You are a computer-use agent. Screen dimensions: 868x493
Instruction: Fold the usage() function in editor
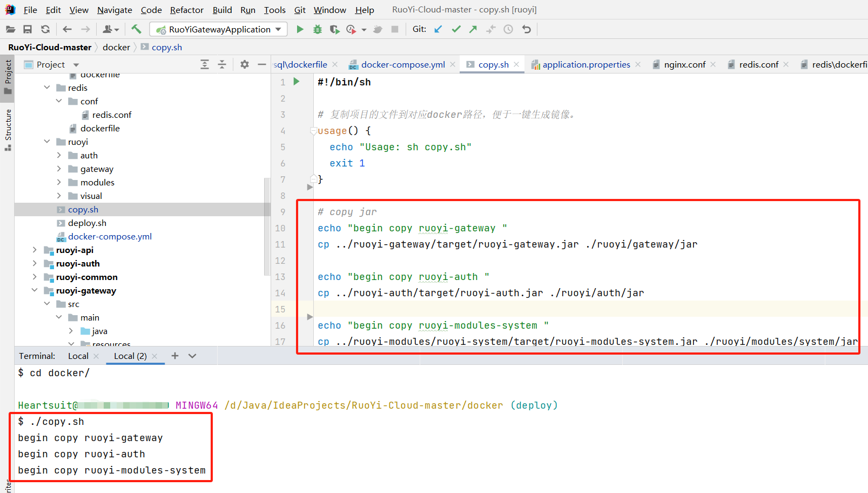[x=313, y=131]
